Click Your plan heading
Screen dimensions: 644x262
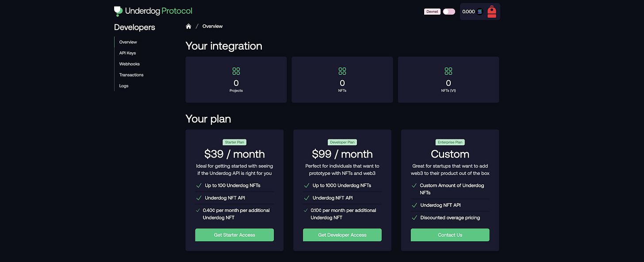(x=208, y=119)
